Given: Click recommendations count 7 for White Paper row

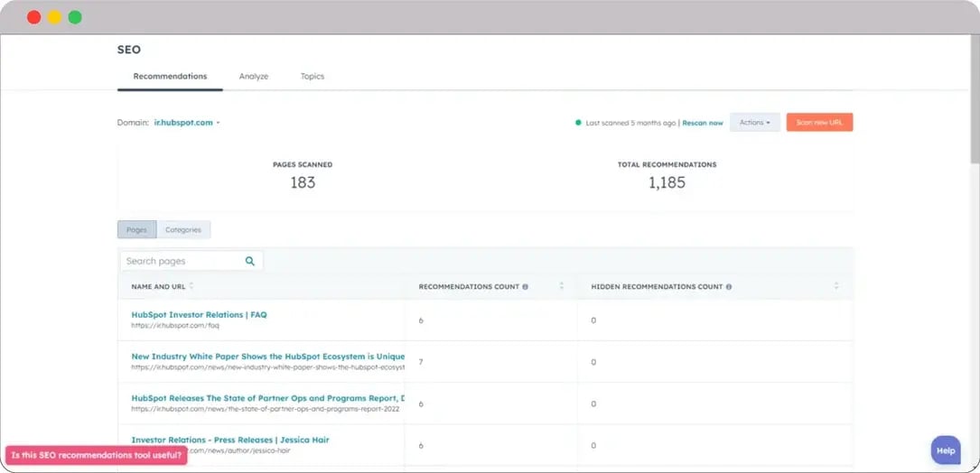Looking at the screenshot, I should 421,362.
